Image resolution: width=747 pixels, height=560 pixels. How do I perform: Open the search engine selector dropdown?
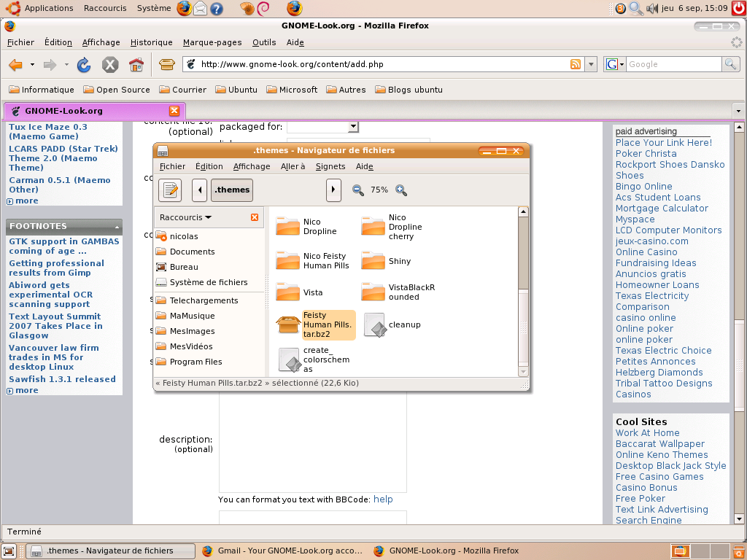(614, 64)
